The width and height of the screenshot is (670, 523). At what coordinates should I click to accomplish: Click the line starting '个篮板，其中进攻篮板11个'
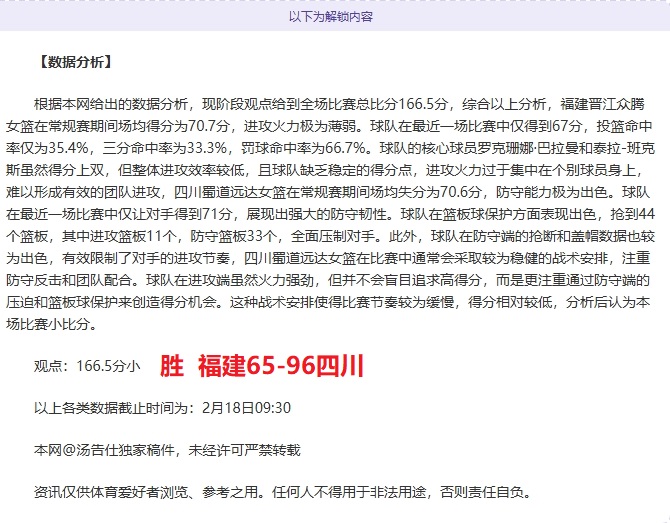[x=330, y=236]
